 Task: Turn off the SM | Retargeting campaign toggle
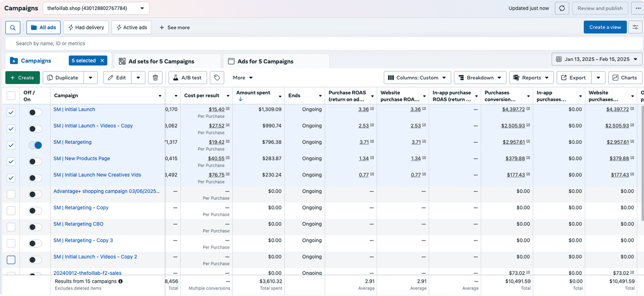[x=35, y=145]
